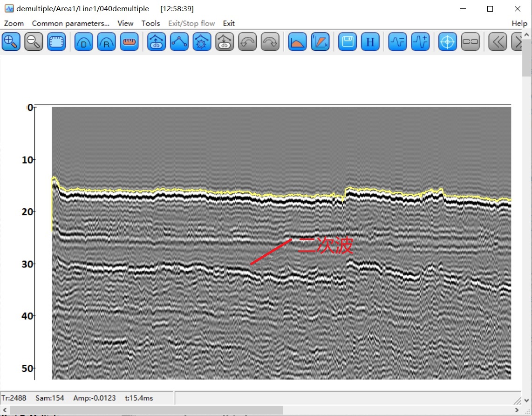Click the vertical scrollbar thumb
The image size is (532, 416).
coord(526,58)
